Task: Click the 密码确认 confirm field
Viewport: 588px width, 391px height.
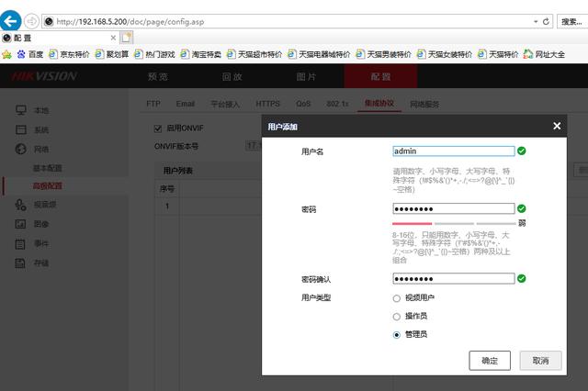Action: (454, 279)
